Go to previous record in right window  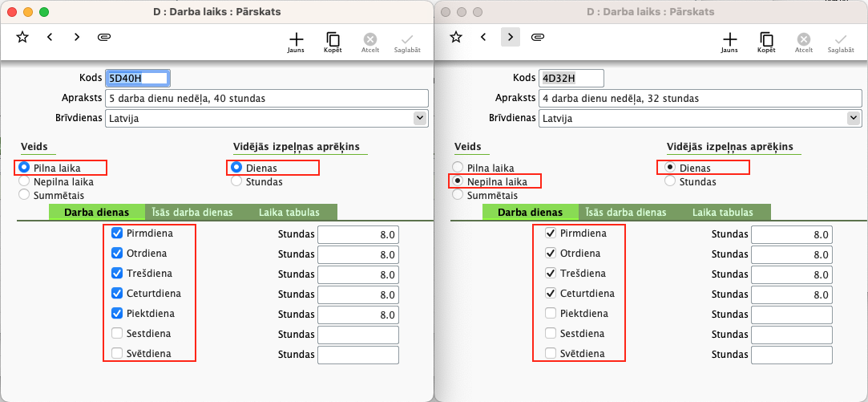tap(483, 37)
